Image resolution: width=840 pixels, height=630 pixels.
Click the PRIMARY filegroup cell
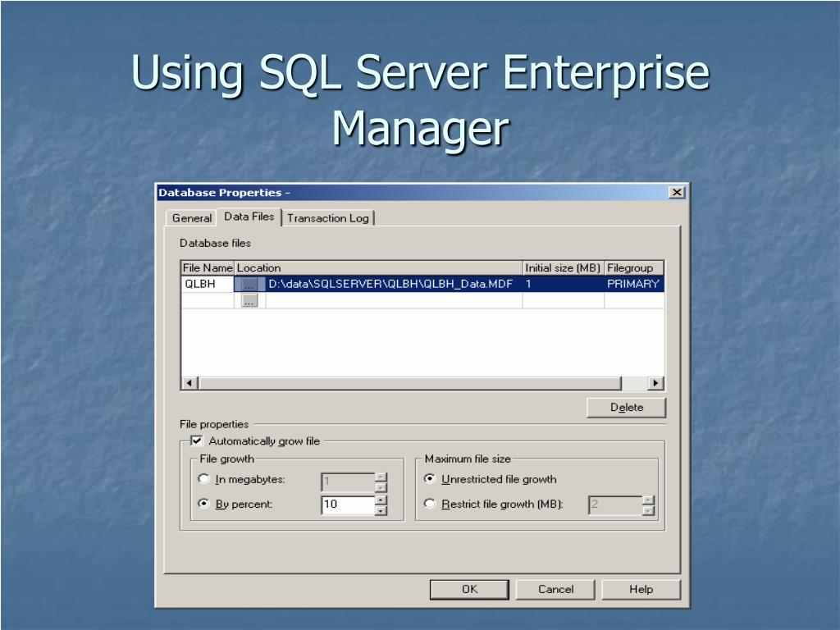coord(634,284)
